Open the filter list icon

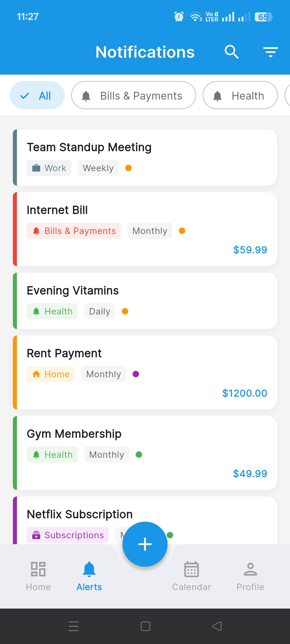pos(270,52)
